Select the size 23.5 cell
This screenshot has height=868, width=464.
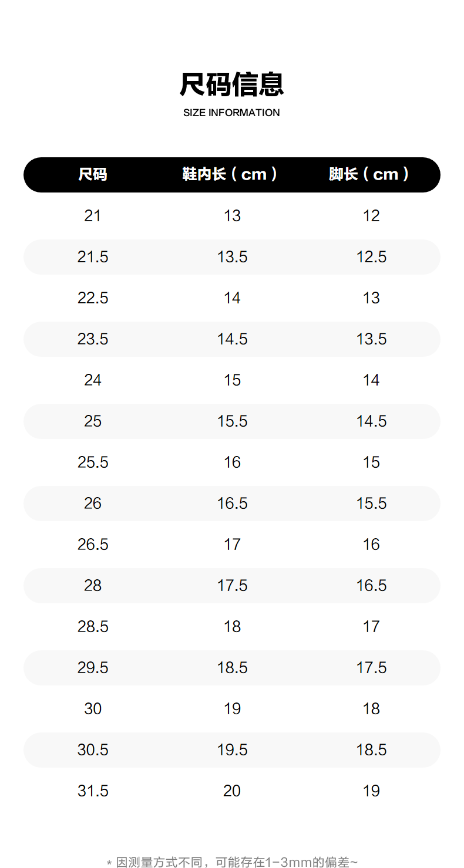pos(93,339)
